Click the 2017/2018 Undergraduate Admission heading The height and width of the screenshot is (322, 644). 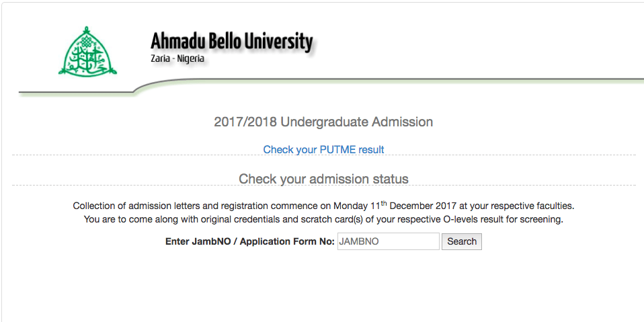tap(323, 122)
